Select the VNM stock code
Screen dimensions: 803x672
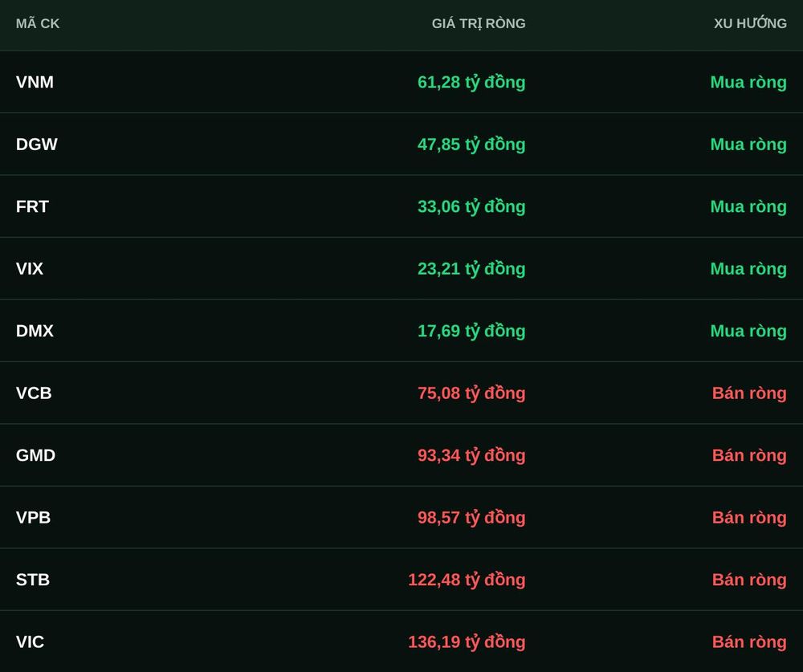click(35, 82)
